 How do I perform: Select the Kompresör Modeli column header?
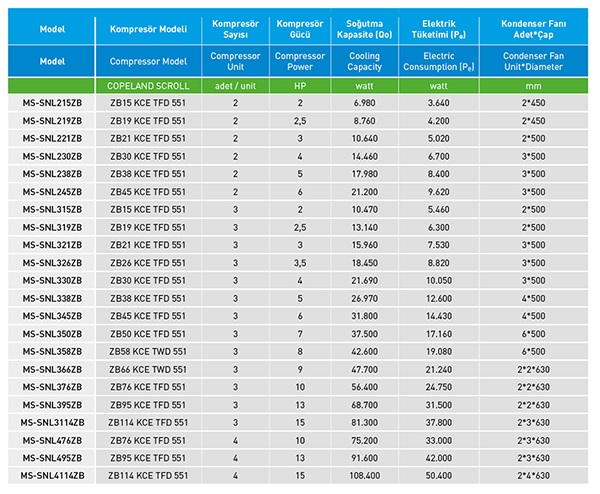point(147,29)
